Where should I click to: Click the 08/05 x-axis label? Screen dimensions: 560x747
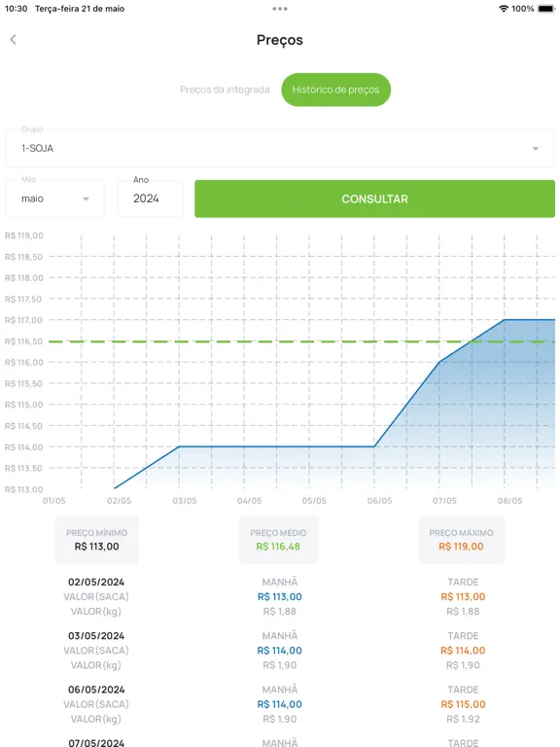[x=509, y=501]
